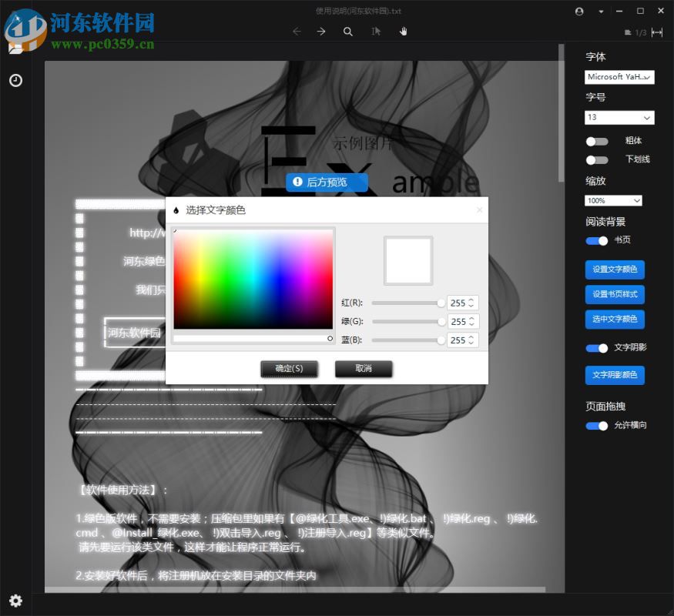Toggle the 文字阴影 switch
Viewport: 674px width, 616px height.
pos(597,348)
